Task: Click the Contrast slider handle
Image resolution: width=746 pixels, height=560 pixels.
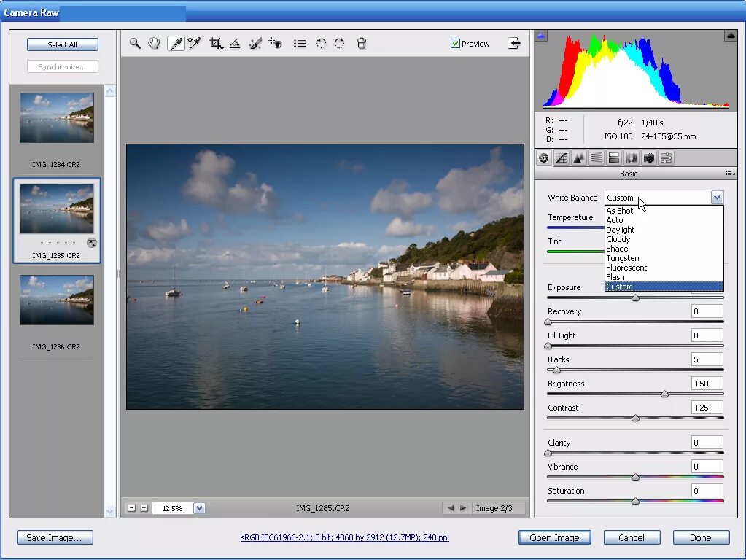Action: (x=635, y=419)
